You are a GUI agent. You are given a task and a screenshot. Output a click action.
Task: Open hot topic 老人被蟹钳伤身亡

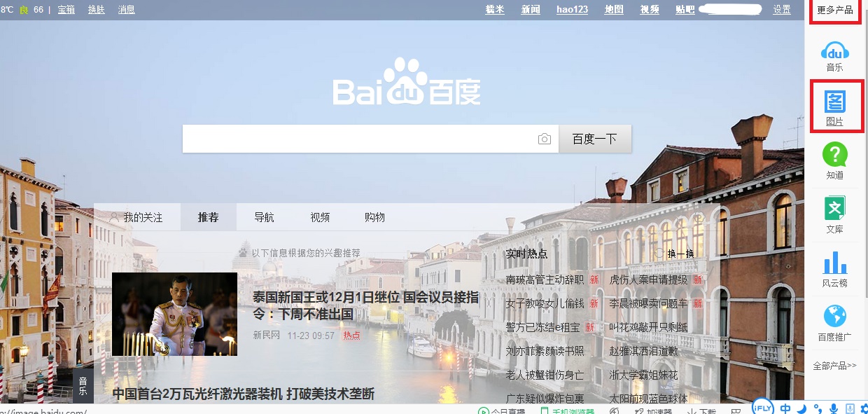click(545, 375)
